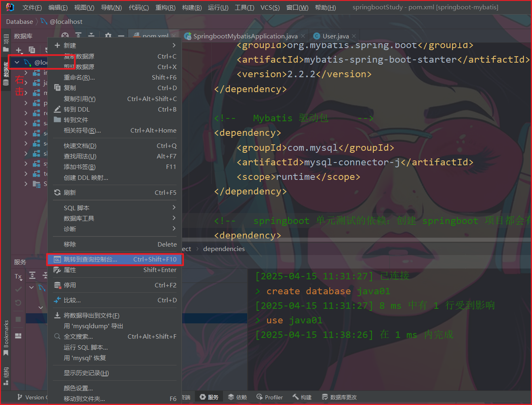Open the 文件(F) menu
Screen dimensions: 532x405
(32, 8)
